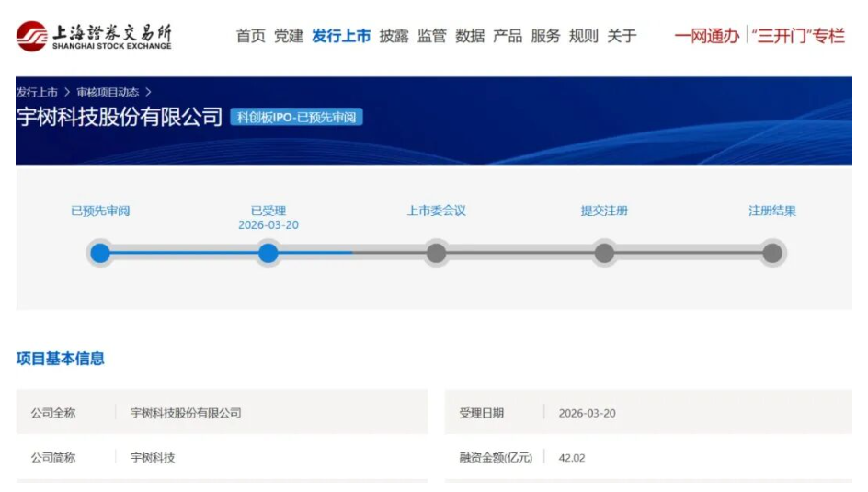Image resolution: width=868 pixels, height=492 pixels.
Task: Click the 注册结果 step circle
Action: tap(772, 253)
